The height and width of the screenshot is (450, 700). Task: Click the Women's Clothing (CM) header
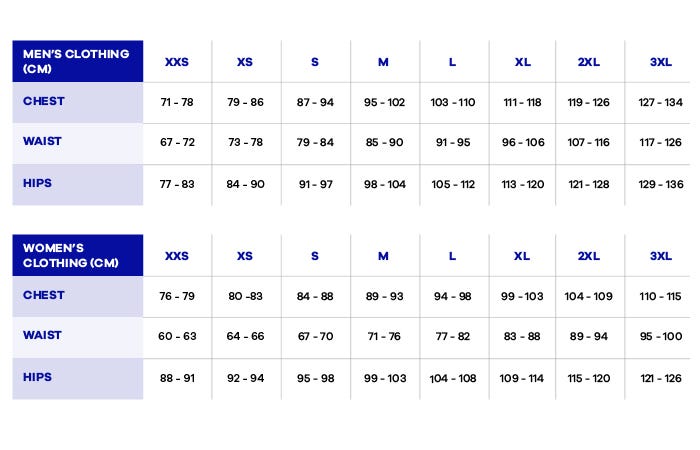pos(70,255)
